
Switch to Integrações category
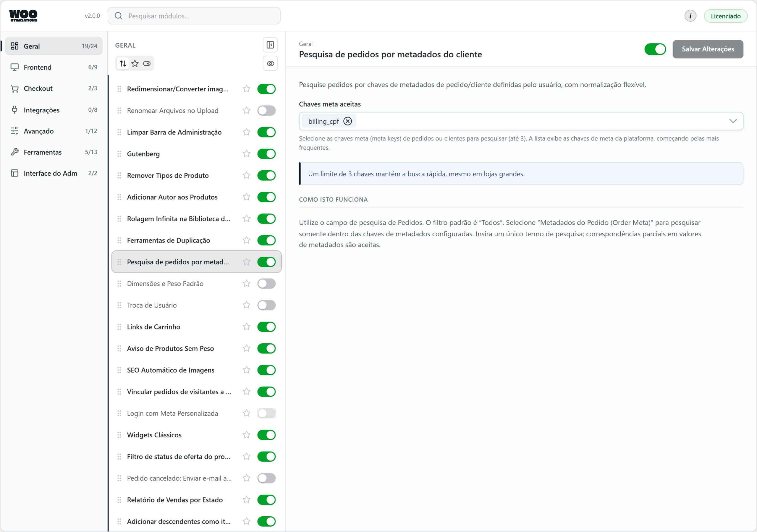click(x=54, y=110)
